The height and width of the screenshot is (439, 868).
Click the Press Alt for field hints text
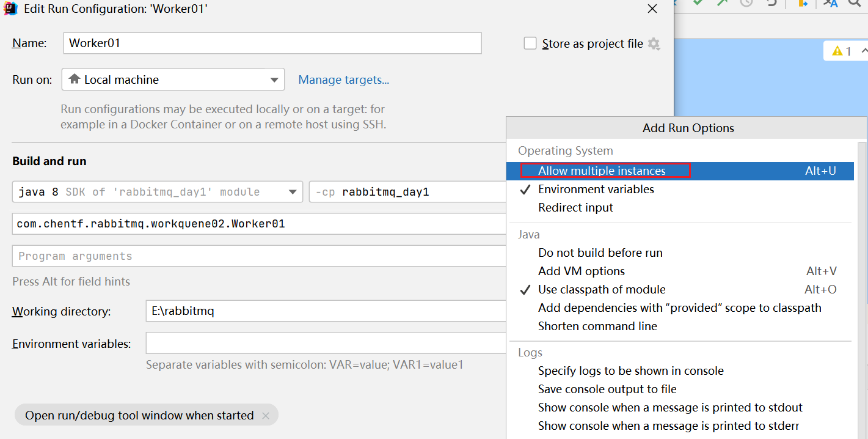pyautogui.click(x=71, y=281)
